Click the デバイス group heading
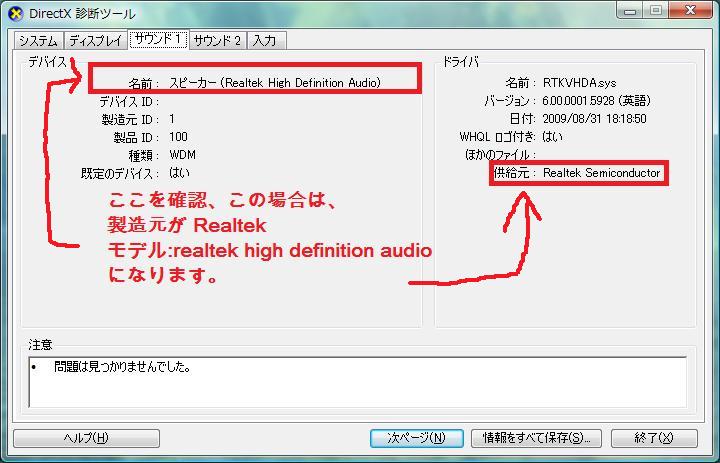Screen dimensions: 720x463 (x=47, y=62)
